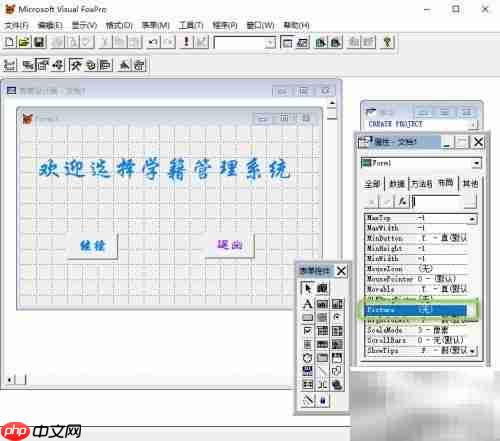Click the Undo arrow toolbar icon
The width and height of the screenshot is (500, 441).
click(x=154, y=42)
